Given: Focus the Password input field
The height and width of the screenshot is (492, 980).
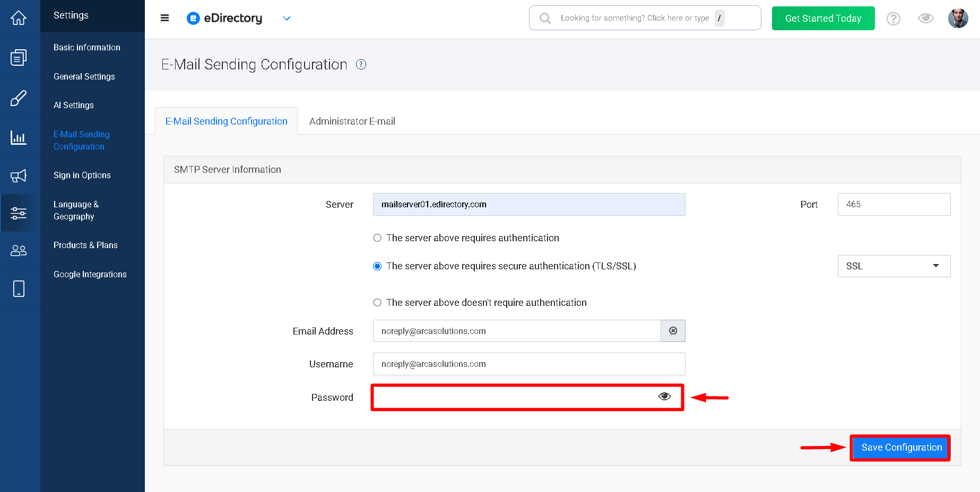Looking at the screenshot, I should [527, 397].
